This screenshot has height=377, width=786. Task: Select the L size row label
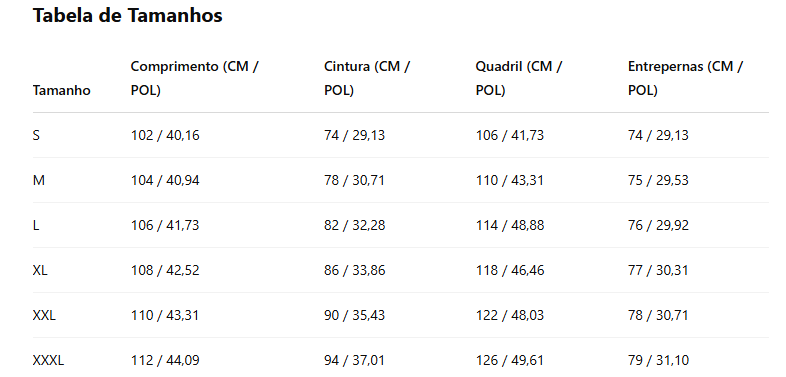point(36,226)
